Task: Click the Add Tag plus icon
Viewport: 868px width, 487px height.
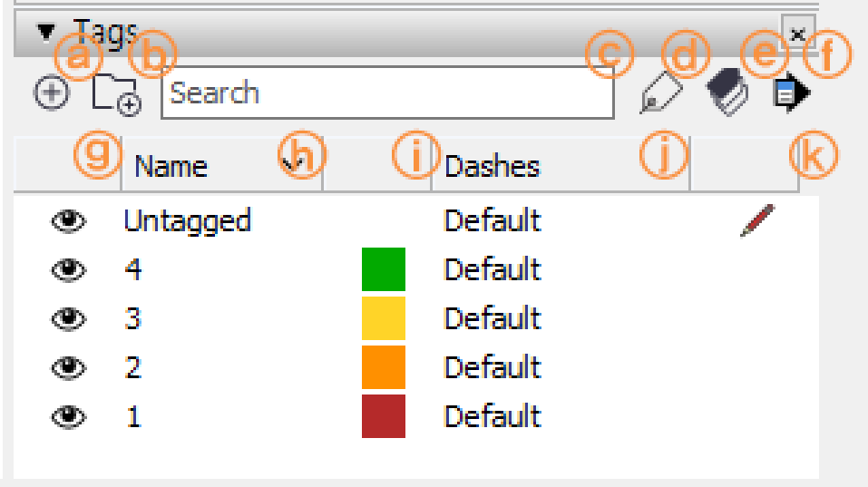Action: 52,93
